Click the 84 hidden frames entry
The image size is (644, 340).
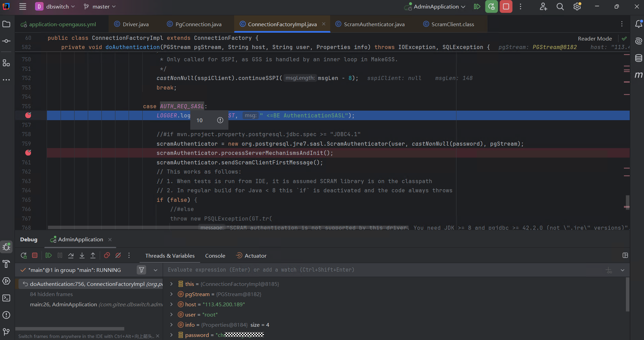tap(51, 294)
